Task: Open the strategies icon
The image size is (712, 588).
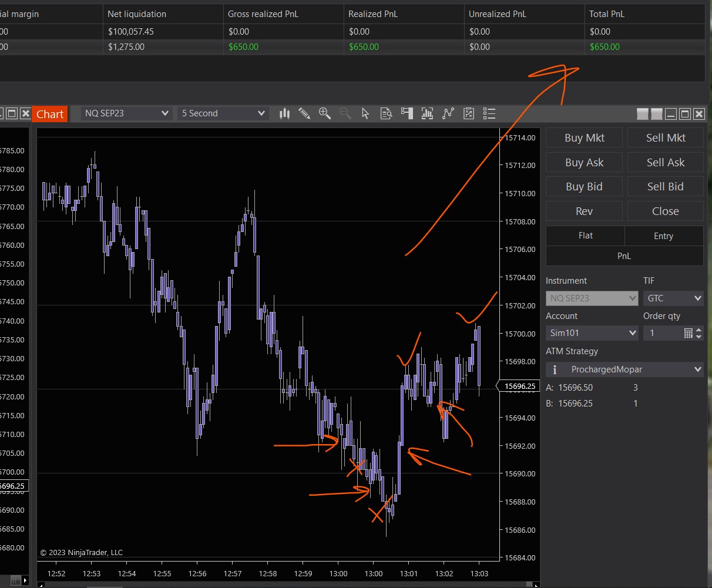Action: [469, 113]
